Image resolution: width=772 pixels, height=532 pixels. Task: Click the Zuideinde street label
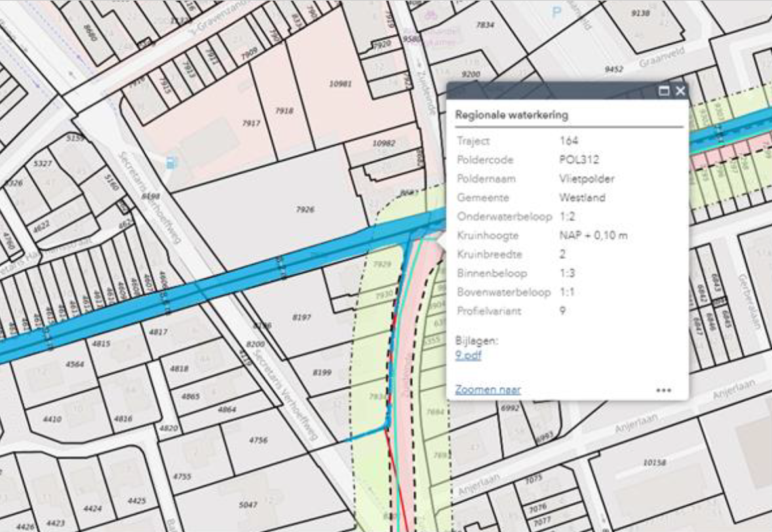(425, 92)
